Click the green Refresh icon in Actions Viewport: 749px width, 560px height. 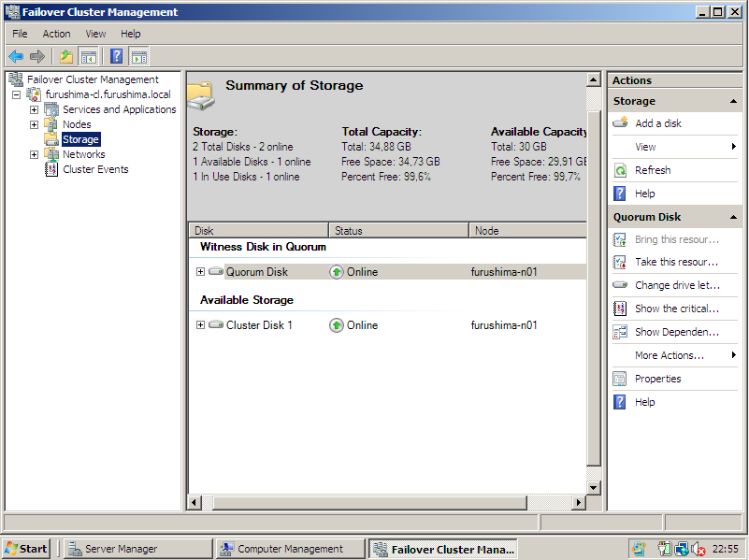click(x=620, y=170)
